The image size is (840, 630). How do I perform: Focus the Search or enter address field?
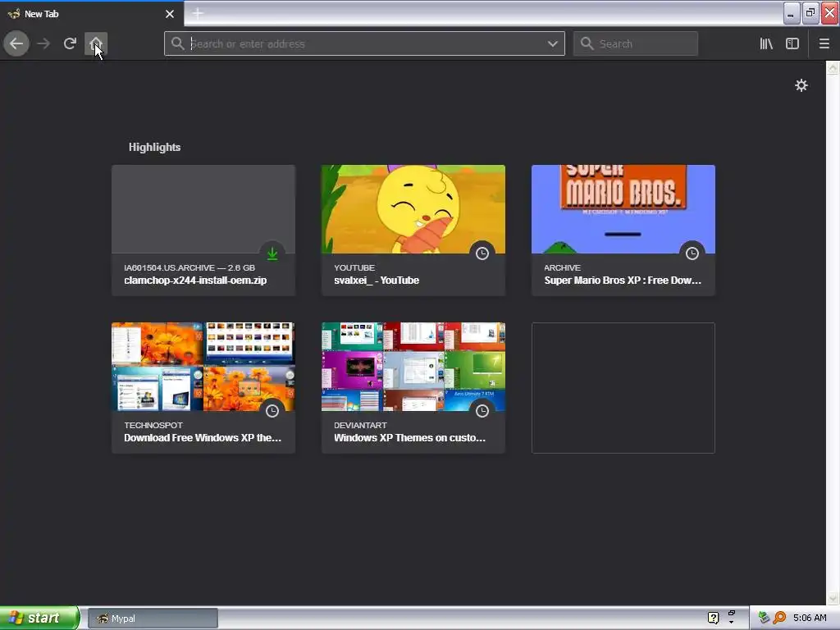pyautogui.click(x=364, y=44)
